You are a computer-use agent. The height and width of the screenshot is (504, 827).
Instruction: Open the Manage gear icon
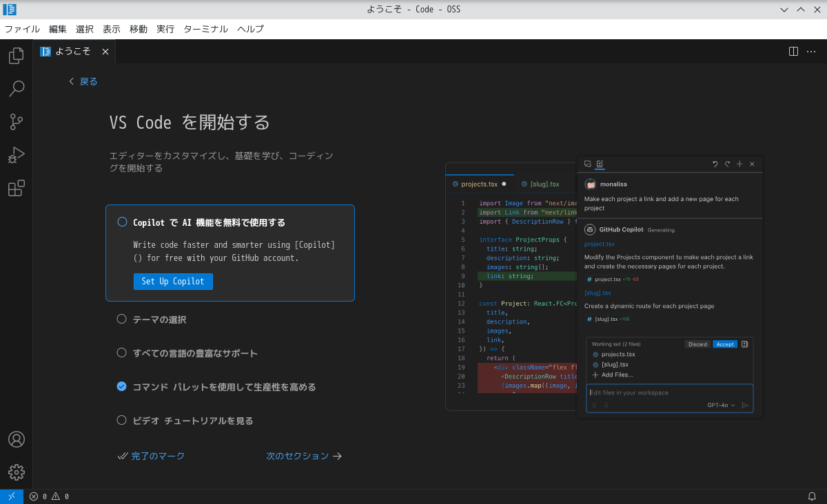coord(17,472)
